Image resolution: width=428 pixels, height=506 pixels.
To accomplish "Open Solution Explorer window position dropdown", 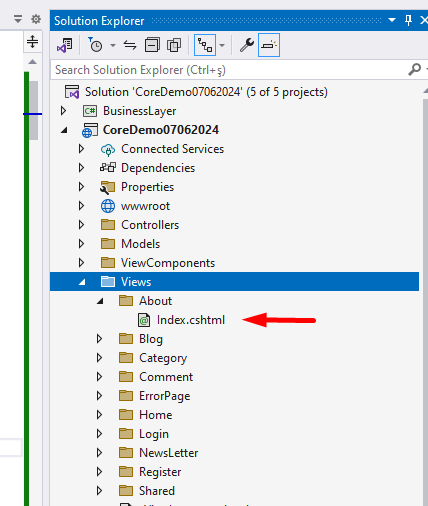I will (x=392, y=20).
